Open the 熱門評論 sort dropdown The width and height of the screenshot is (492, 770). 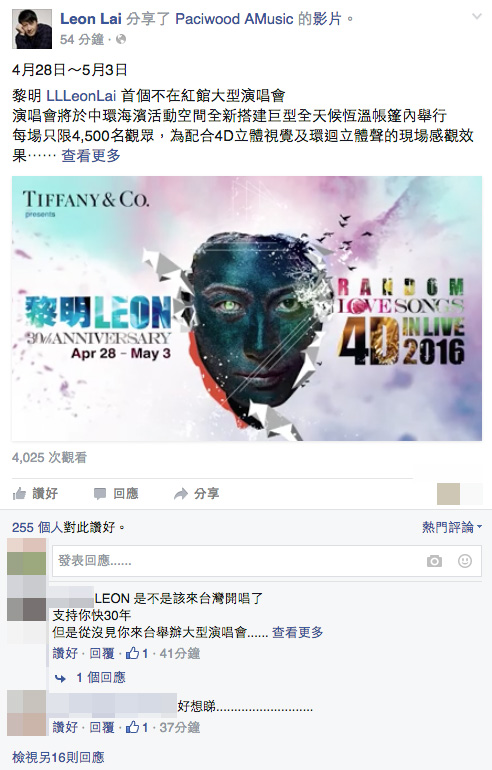click(x=452, y=527)
